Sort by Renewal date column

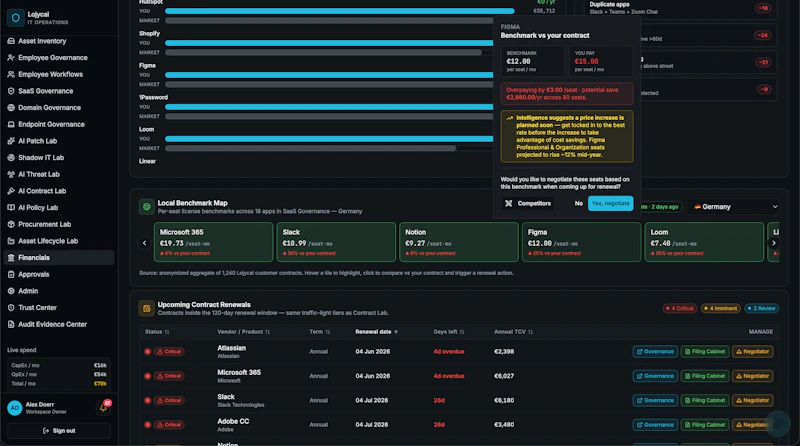(377, 332)
